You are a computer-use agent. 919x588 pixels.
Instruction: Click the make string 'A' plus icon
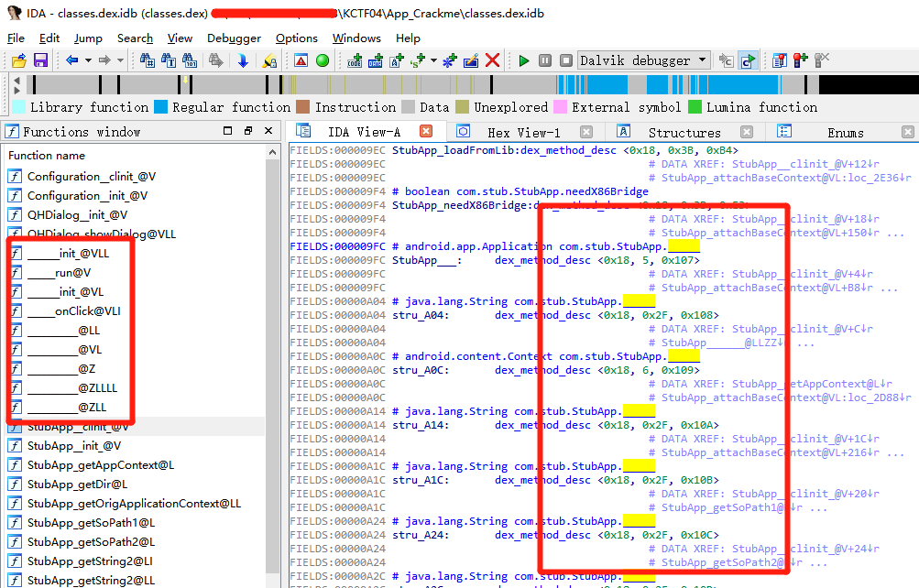tap(397, 60)
